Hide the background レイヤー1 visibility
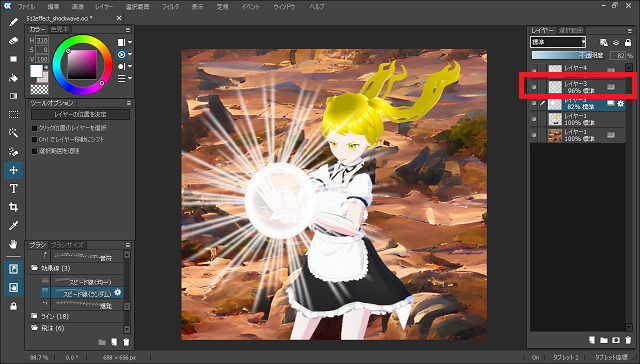Viewport: 640px width, 364px height. (534, 135)
